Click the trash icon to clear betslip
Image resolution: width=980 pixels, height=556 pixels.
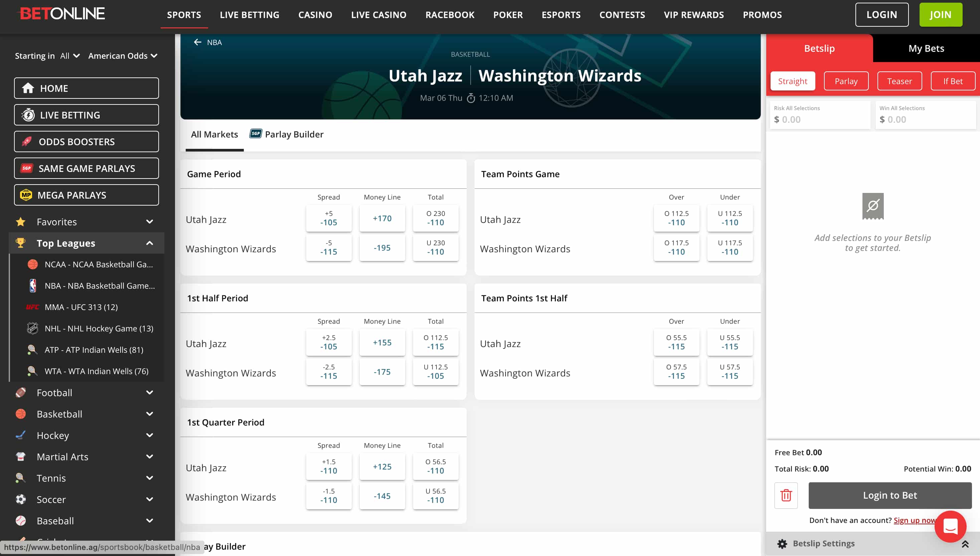point(786,495)
